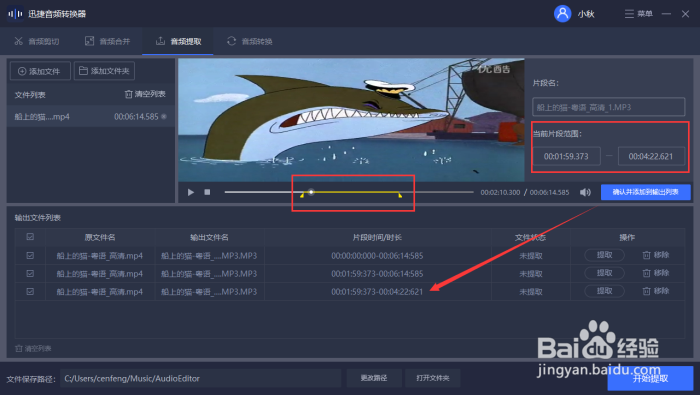The image size is (700, 395).
Task: Click the 迅捷音频转换器 app logo
Action: point(15,14)
